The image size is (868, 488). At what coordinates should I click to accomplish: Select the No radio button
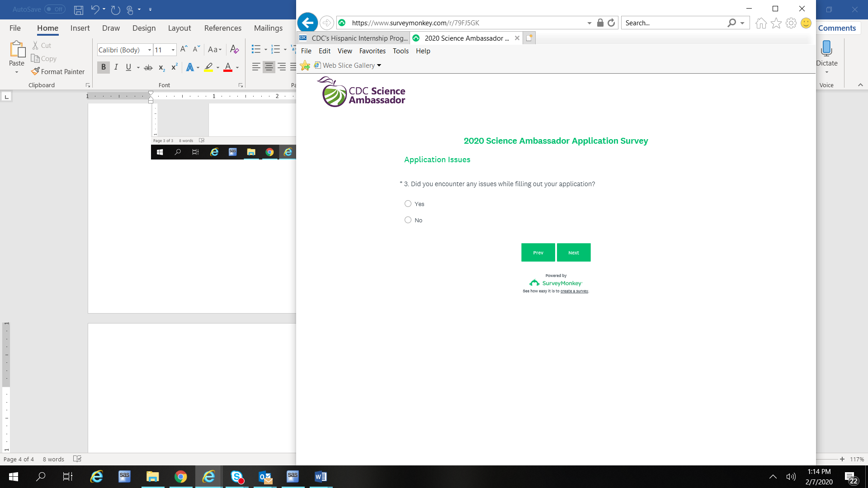(x=408, y=220)
